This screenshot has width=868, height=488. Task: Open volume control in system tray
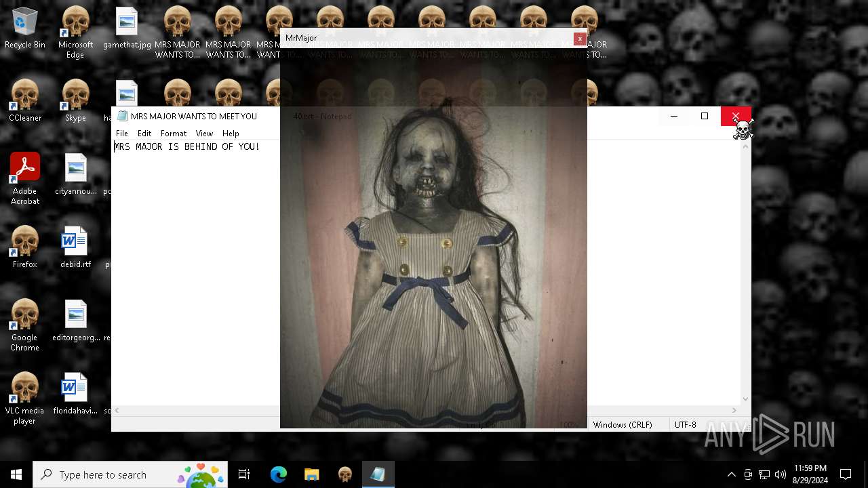pos(781,474)
